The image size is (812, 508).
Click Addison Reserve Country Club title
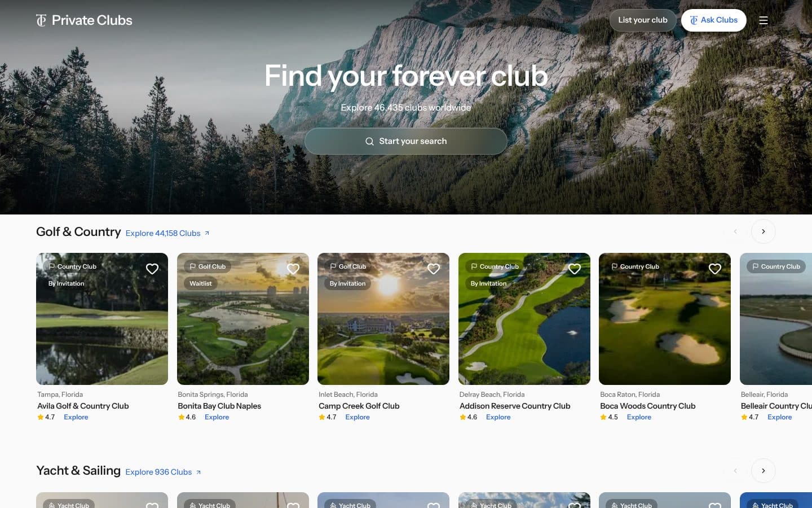tap(515, 406)
